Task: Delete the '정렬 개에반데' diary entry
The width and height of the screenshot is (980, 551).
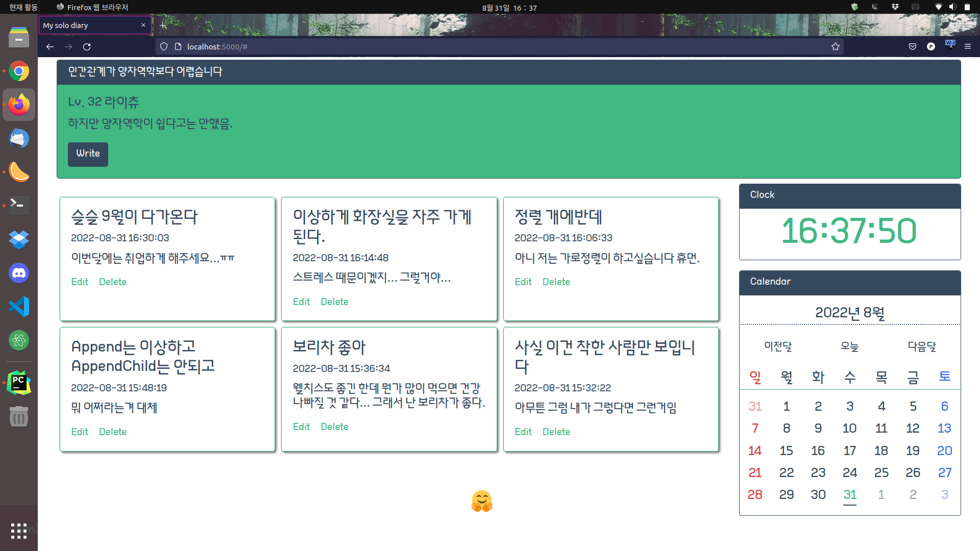Action: coord(556,282)
